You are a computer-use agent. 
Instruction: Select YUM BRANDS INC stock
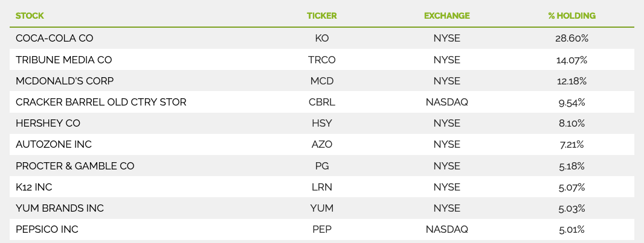(x=60, y=208)
